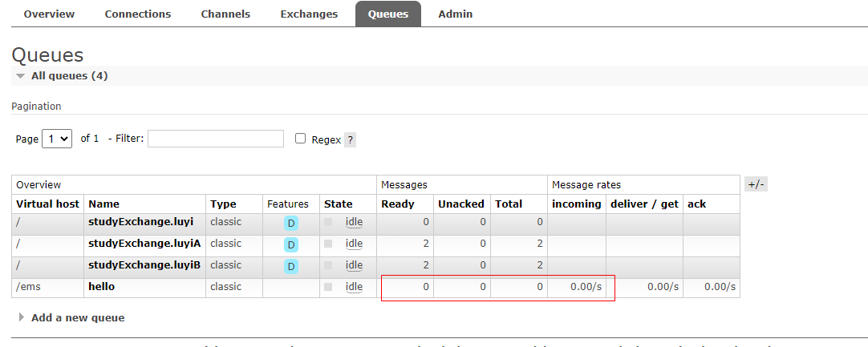Click the Queues page heading
868x347 pixels.
(x=47, y=54)
